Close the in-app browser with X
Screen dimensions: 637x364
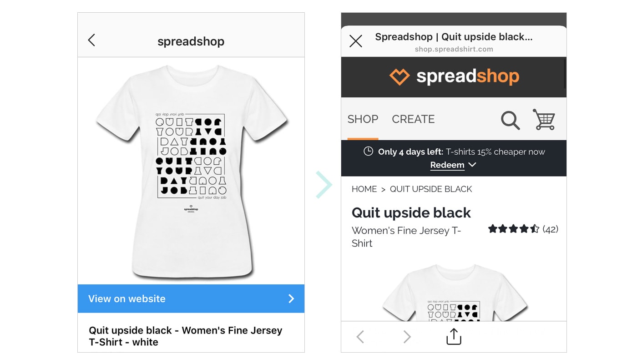[x=356, y=41]
